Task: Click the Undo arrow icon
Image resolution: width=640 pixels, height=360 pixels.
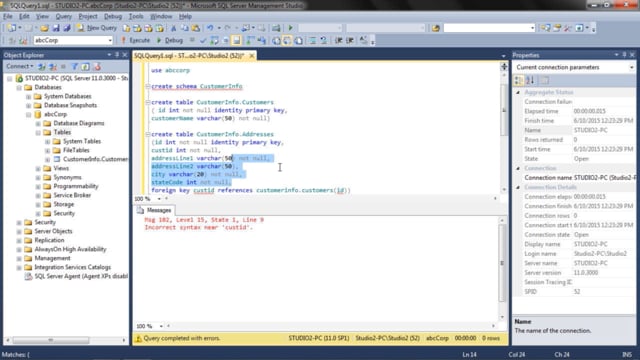Action: (x=210, y=28)
